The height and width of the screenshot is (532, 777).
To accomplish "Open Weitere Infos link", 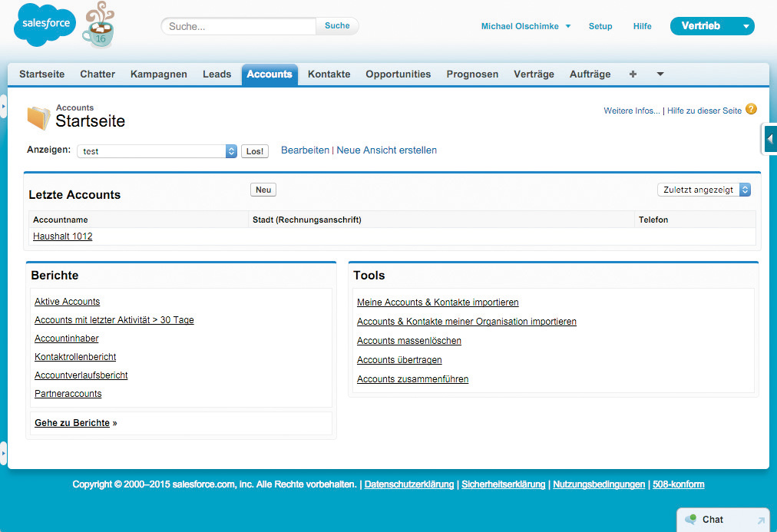I will point(631,111).
